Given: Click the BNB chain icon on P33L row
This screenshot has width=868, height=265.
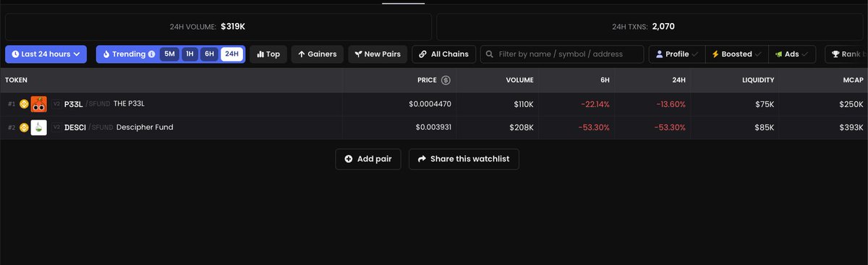Looking at the screenshot, I should (24, 104).
